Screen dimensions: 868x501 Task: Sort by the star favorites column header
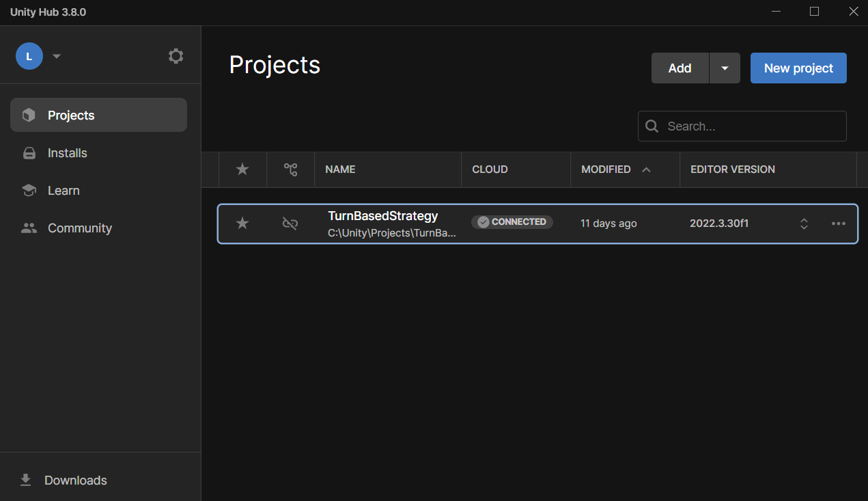(242, 170)
